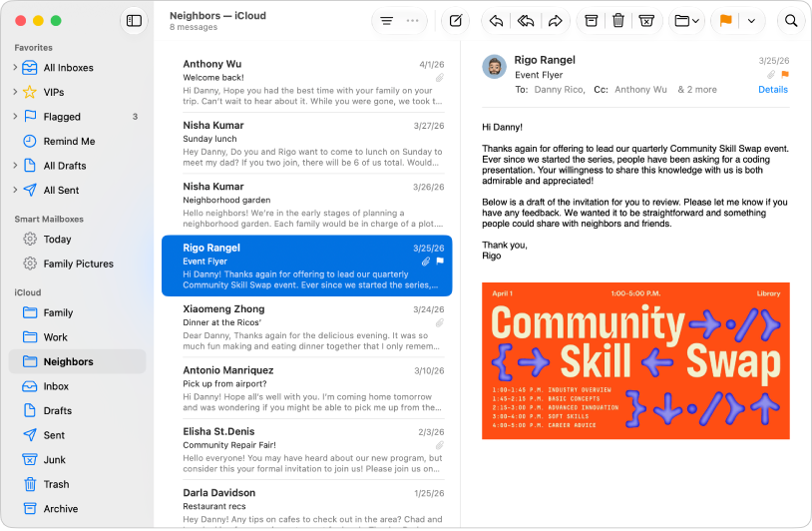Click Rigo Rangel's avatar picture
The image size is (812, 531).
click(x=494, y=66)
